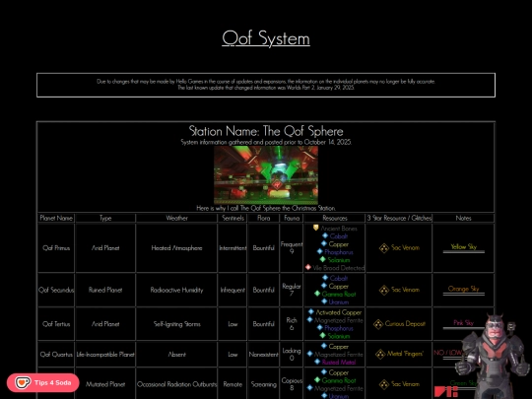Click the Weather column header
Viewport: 532px width, 399px height.
click(176, 218)
